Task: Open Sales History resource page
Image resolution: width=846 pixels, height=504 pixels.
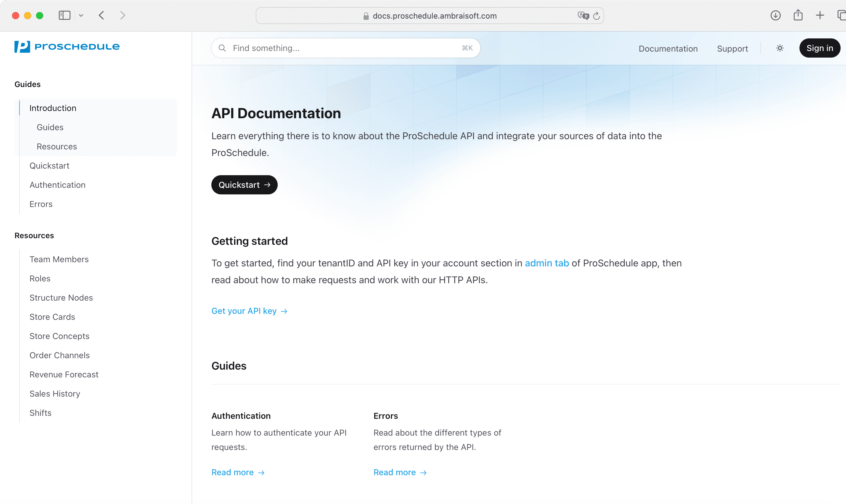Action: click(55, 394)
